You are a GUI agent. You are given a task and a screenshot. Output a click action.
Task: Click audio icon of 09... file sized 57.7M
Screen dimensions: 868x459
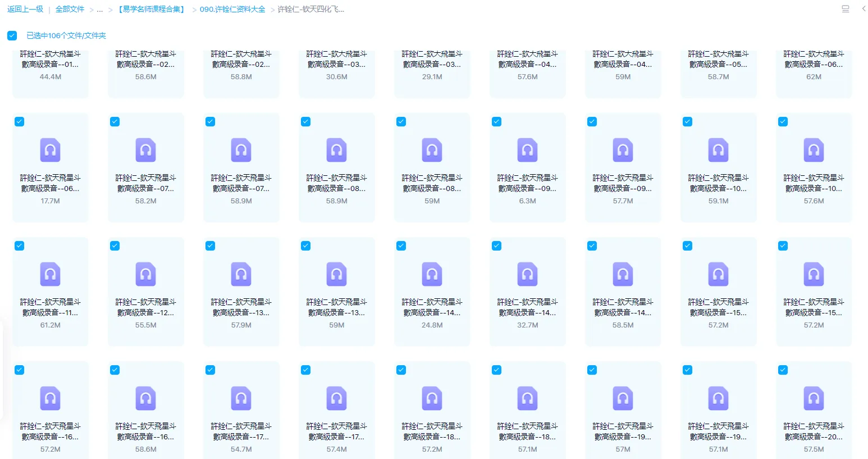point(623,150)
